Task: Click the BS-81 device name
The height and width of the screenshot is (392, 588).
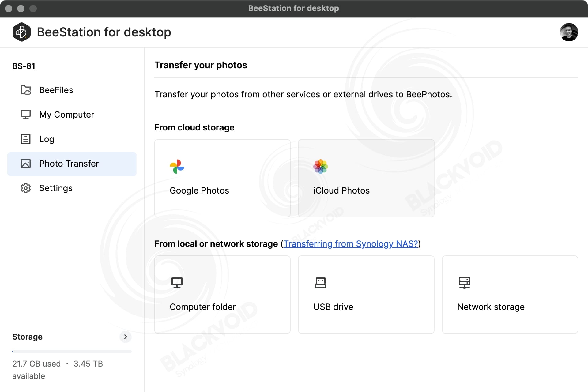Action: tap(24, 66)
